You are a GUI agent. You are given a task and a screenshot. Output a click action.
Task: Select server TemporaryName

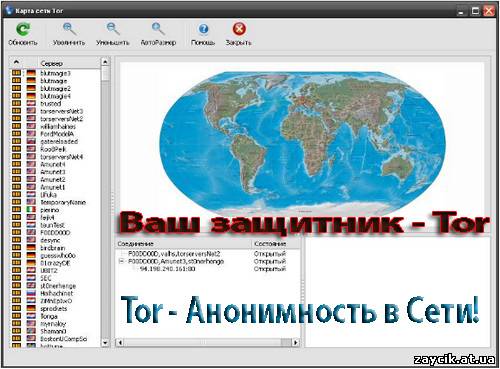(x=63, y=202)
